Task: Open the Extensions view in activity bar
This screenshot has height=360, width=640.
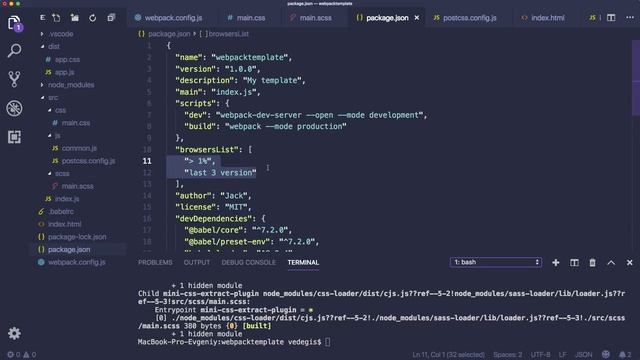Action: [14, 137]
